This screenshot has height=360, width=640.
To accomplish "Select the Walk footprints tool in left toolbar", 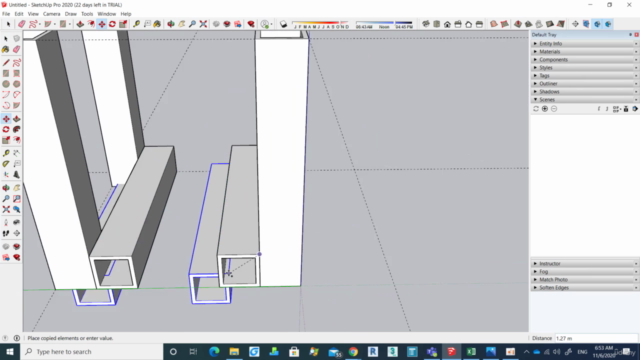I will point(6,233).
